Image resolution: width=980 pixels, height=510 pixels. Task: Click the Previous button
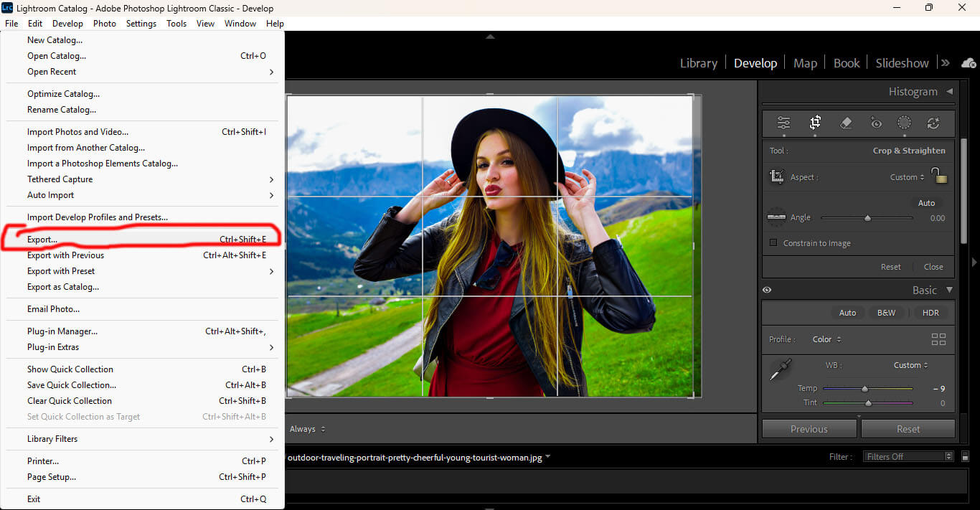[x=809, y=429]
